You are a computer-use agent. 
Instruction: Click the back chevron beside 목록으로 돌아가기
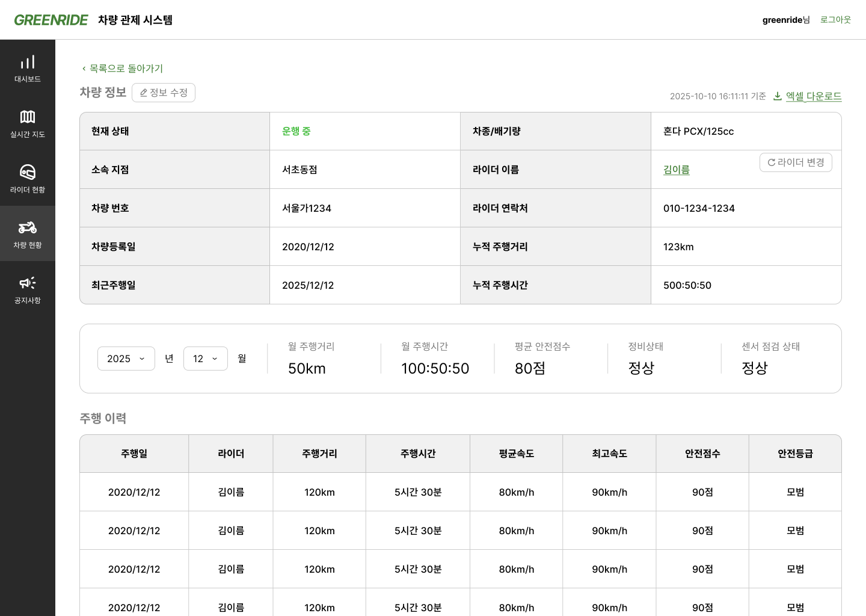84,69
